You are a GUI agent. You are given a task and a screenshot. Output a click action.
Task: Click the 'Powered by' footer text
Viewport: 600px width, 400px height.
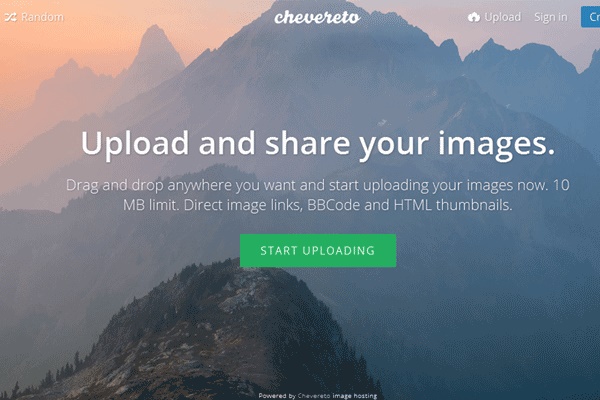[x=277, y=396]
